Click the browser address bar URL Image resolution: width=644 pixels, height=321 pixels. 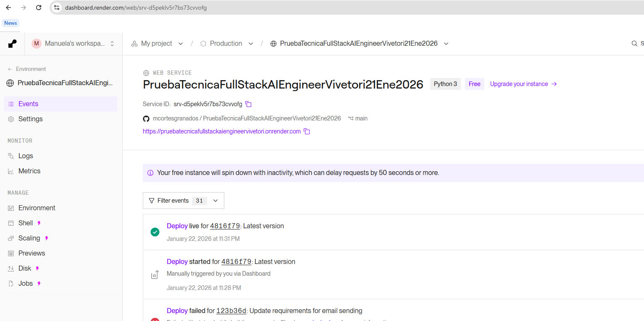tap(136, 8)
